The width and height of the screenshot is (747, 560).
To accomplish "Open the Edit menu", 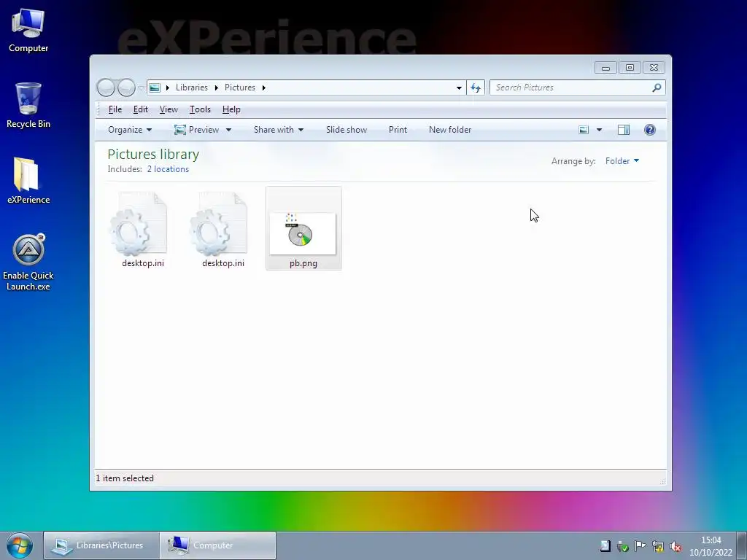I will (x=141, y=109).
